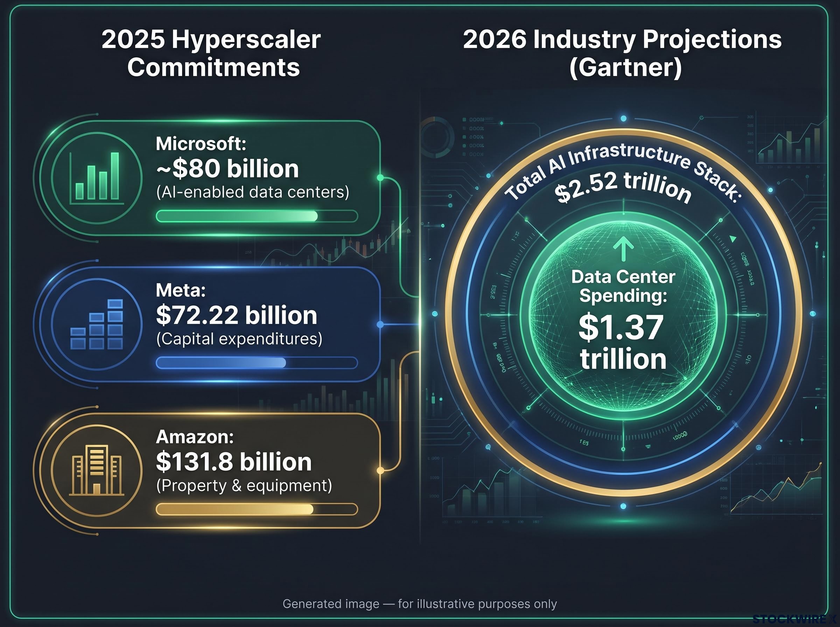Click the Meta blue stacked blocks icon
The width and height of the screenshot is (840, 627).
[x=97, y=324]
